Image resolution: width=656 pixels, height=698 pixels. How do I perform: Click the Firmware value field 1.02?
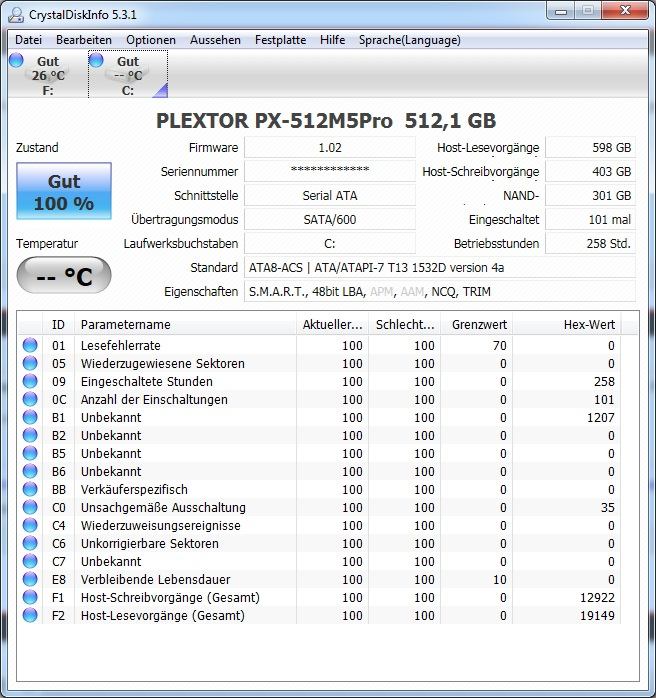coord(330,148)
